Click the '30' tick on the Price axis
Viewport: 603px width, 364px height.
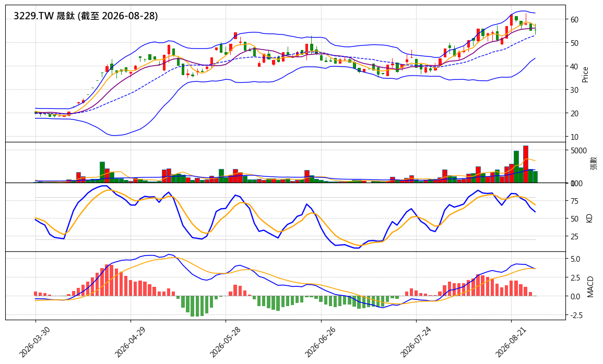[574, 90]
